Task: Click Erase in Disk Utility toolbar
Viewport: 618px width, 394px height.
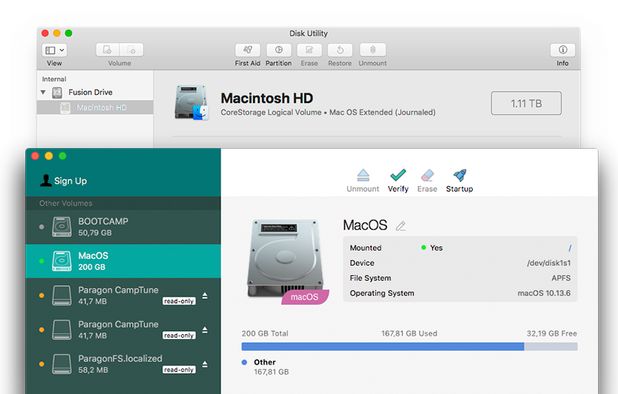Action: point(309,50)
